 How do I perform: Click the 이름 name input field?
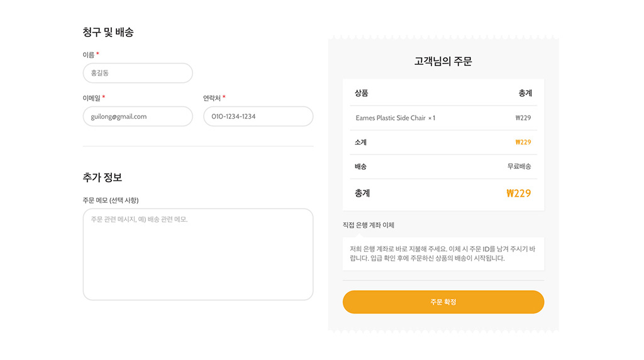point(137,73)
